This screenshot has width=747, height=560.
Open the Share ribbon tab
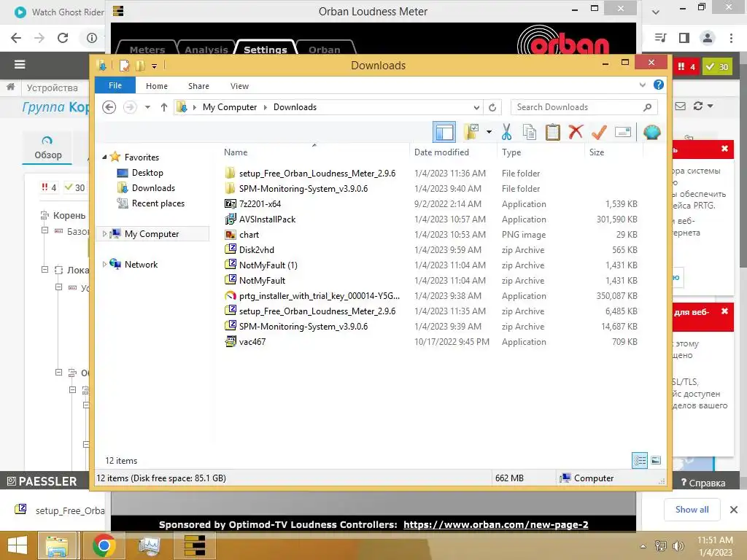click(x=198, y=86)
